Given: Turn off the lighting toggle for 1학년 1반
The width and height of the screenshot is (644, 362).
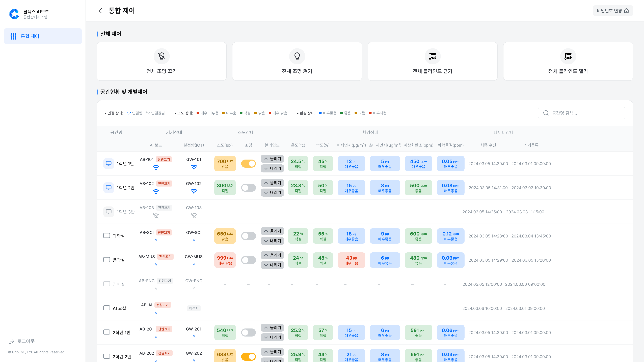Looking at the screenshot, I should [248, 164].
